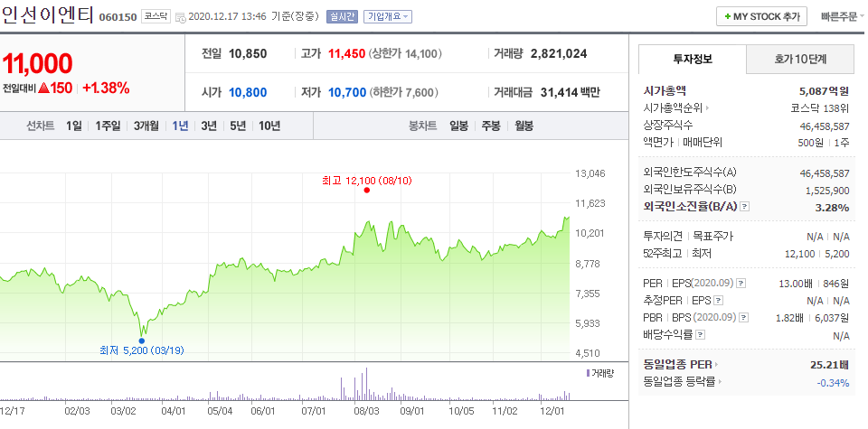The image size is (868, 429).
Task: Click the 인선이엔티 stock name
Action: click(x=48, y=14)
